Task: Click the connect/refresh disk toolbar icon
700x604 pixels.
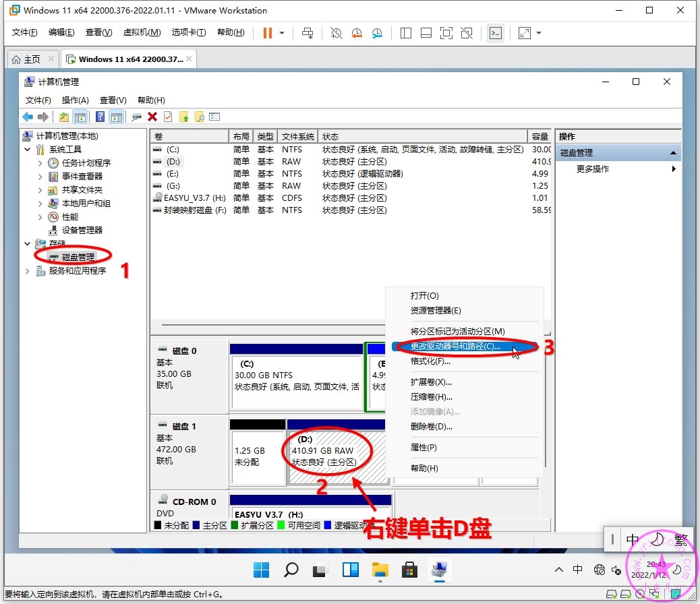Action: 136,117
